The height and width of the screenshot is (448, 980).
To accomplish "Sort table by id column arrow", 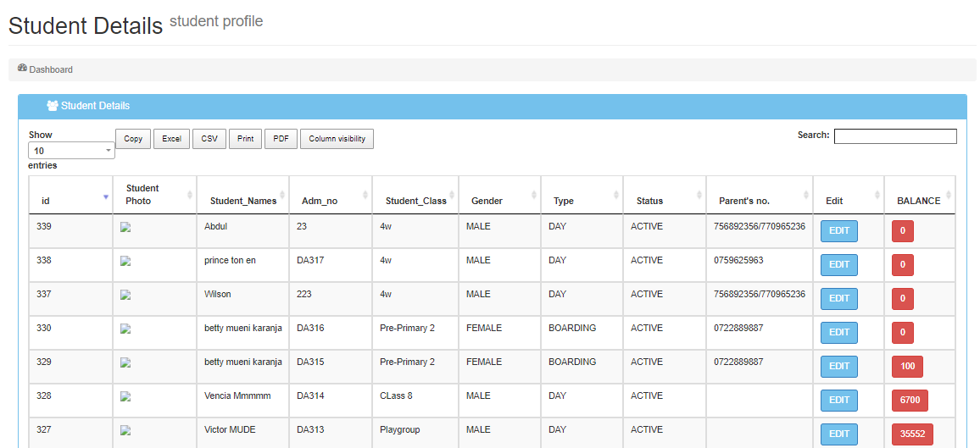I will pyautogui.click(x=106, y=196).
